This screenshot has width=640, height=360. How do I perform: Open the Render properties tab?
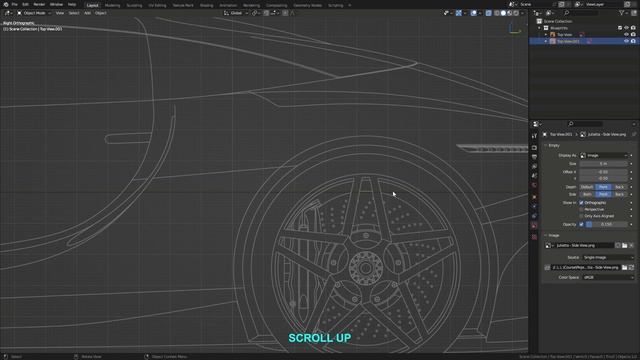coord(534,147)
